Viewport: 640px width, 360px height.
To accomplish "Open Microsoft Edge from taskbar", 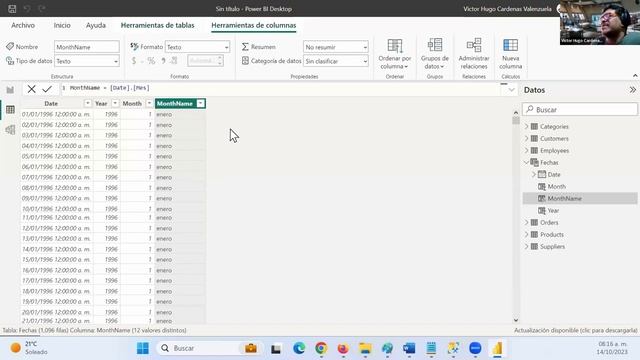I will 299,348.
